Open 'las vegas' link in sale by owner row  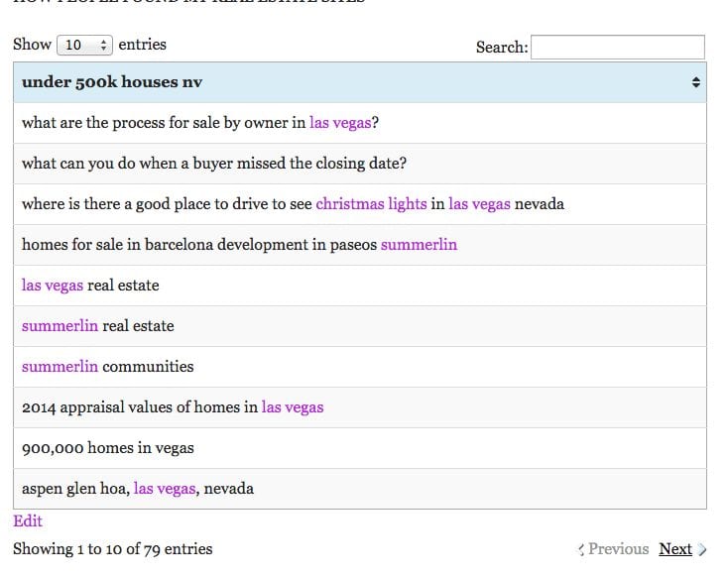pyautogui.click(x=340, y=123)
